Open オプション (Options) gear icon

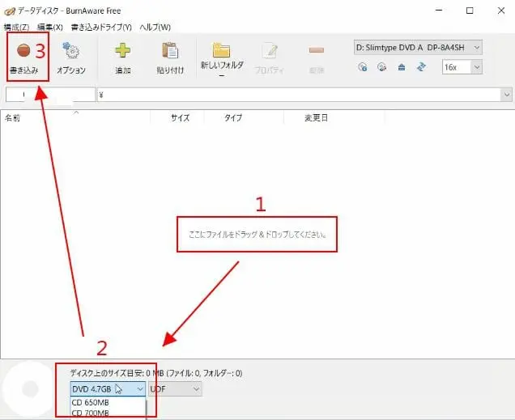[x=71, y=55]
